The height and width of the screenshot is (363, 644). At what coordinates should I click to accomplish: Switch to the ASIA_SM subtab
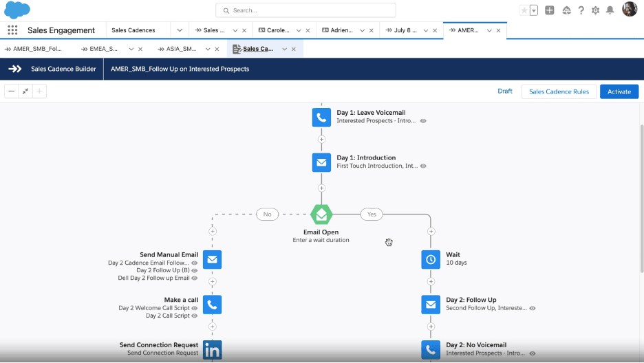click(x=182, y=49)
